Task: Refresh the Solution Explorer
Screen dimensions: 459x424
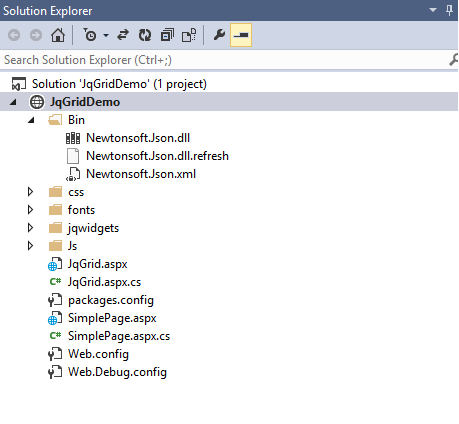Action: (145, 35)
